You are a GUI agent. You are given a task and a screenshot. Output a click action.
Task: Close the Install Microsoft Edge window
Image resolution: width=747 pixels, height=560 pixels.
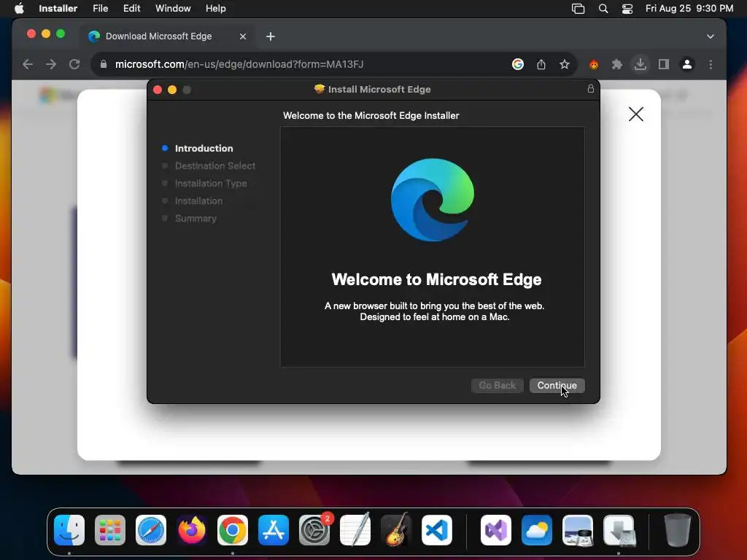tap(158, 90)
